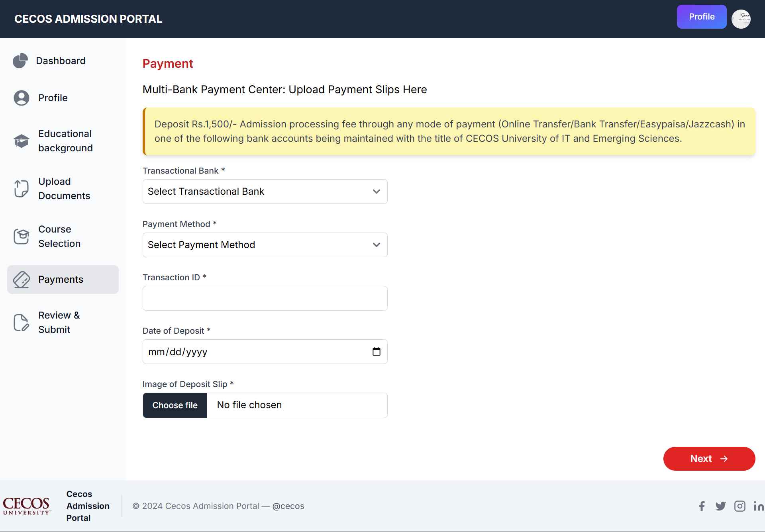Click the @cecos link in footer

pos(288,506)
